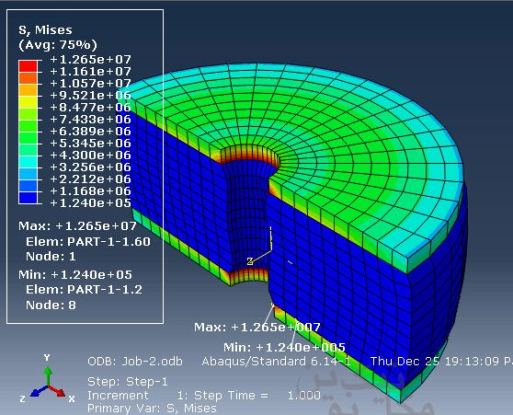Viewport: 513px width, 415px height.
Task: Click legend value +1.057e+07
Action: 90,83
